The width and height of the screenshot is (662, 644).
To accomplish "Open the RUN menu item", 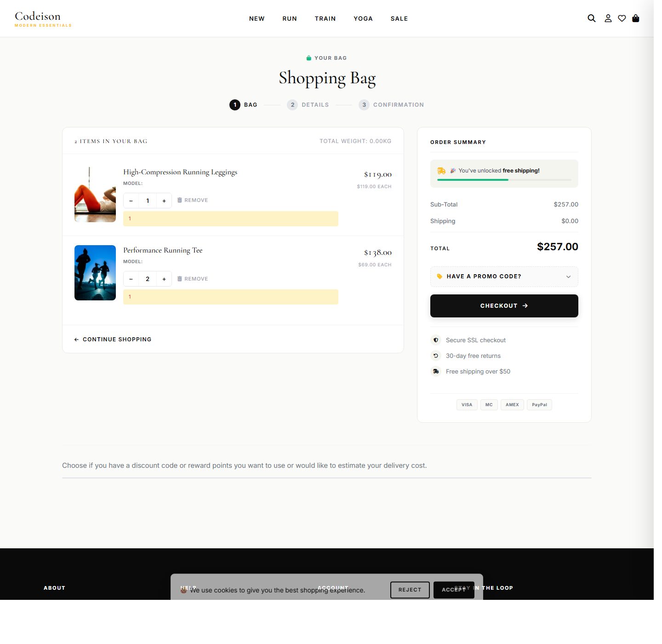I will [289, 18].
